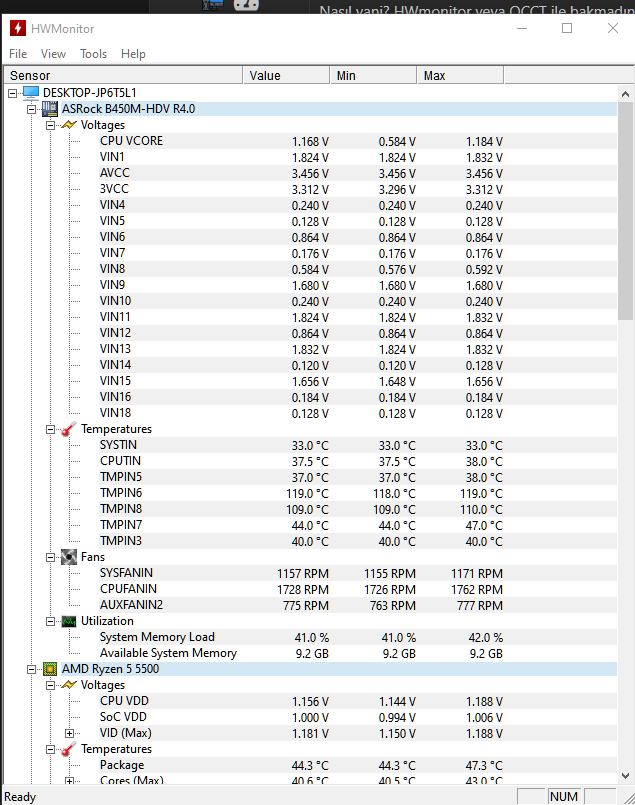
Task: Collapse the ASRock B450M-HDV R4.0 node
Action: (x=31, y=109)
